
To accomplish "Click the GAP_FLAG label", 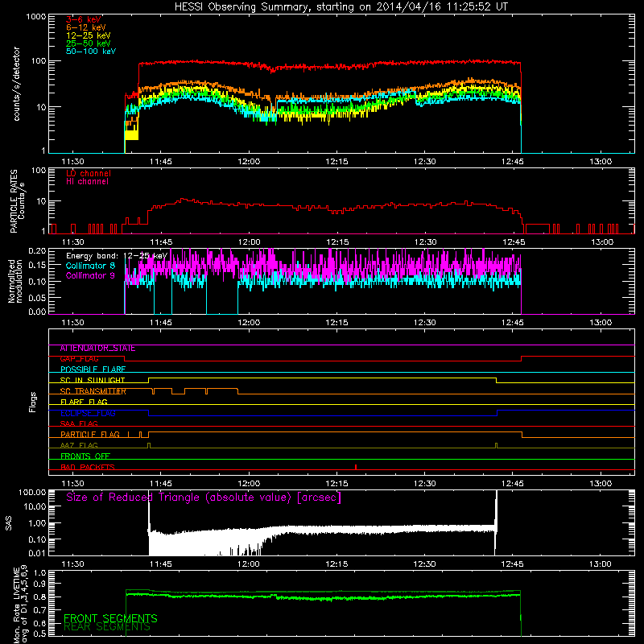I will pos(79,359).
